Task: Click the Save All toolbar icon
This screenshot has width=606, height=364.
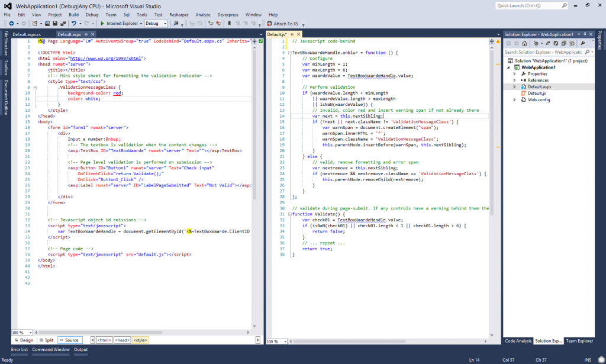Action: (63, 24)
